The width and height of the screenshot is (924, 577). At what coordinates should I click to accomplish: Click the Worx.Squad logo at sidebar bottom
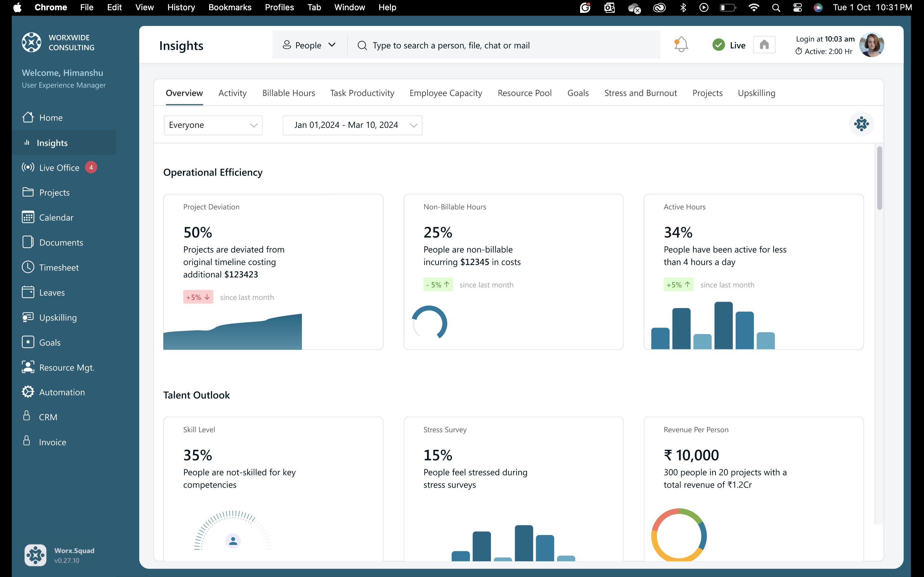point(36,555)
